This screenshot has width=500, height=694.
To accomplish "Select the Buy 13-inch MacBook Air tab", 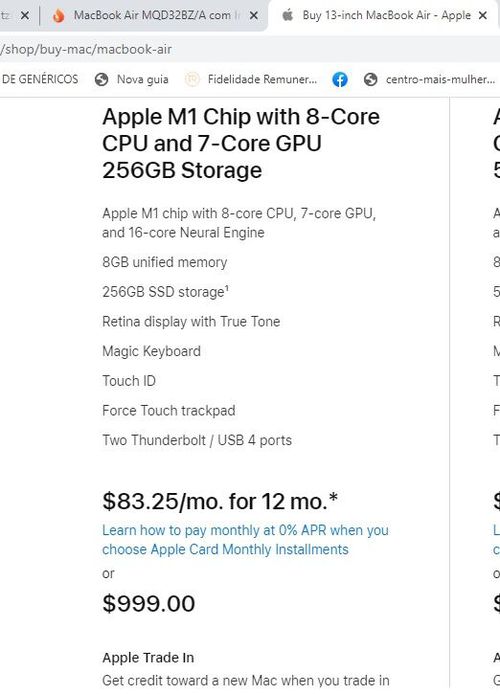I will point(386,15).
